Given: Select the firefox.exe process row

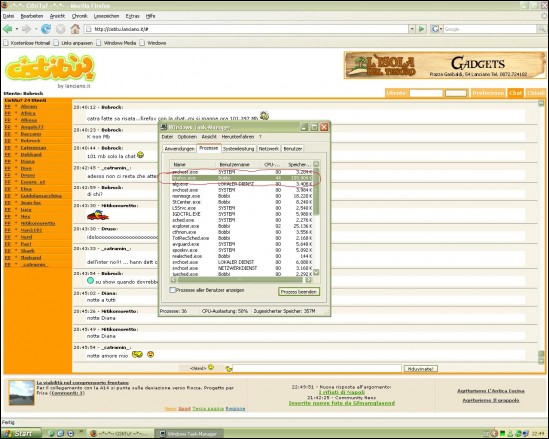Looking at the screenshot, I should point(242,178).
